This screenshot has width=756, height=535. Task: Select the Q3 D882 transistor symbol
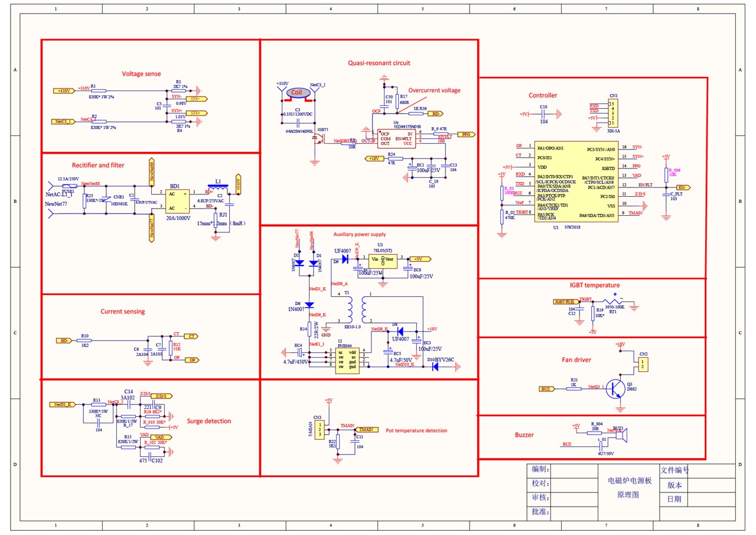click(x=616, y=388)
